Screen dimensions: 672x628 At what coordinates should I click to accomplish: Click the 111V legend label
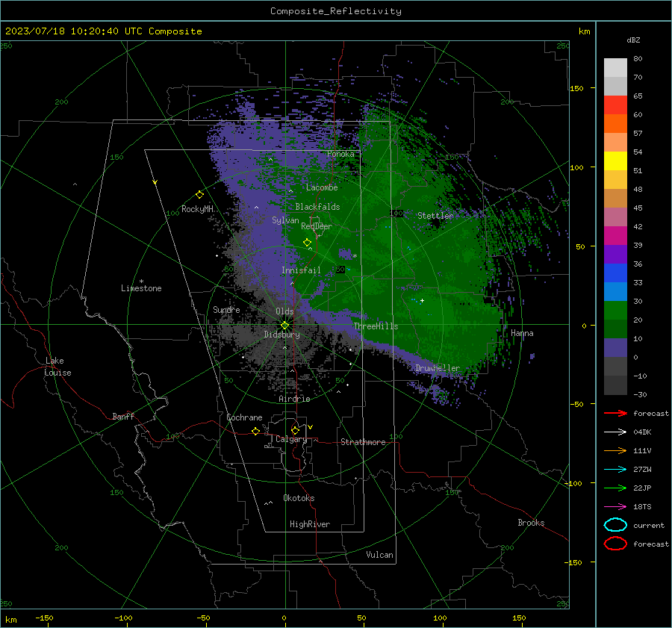(x=642, y=450)
